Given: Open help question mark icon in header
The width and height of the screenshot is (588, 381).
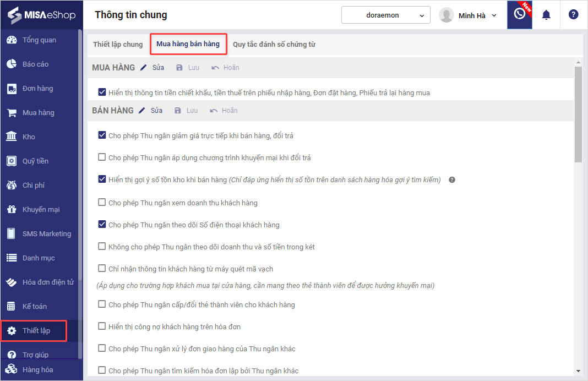Looking at the screenshot, I should (x=573, y=15).
